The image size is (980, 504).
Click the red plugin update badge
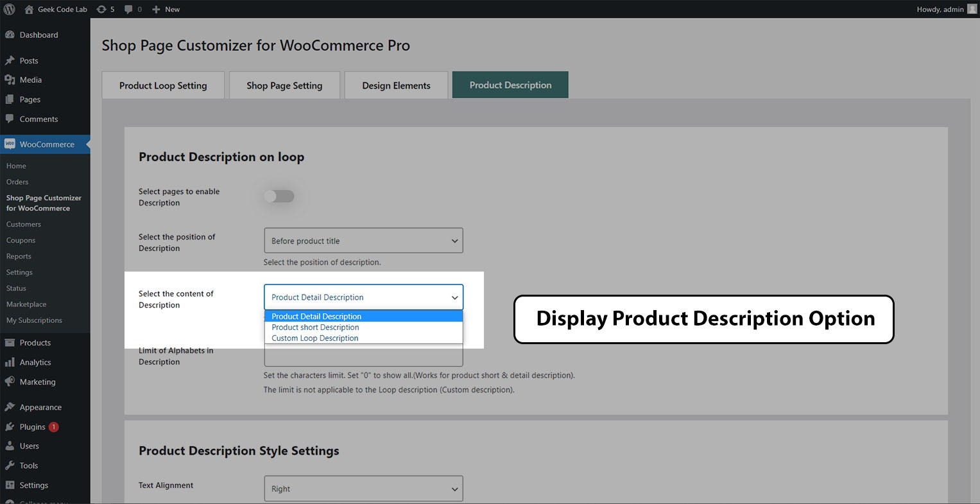(x=54, y=427)
